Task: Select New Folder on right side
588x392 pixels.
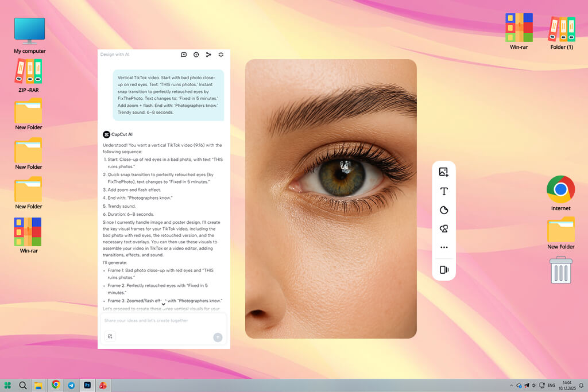Action: pos(560,233)
